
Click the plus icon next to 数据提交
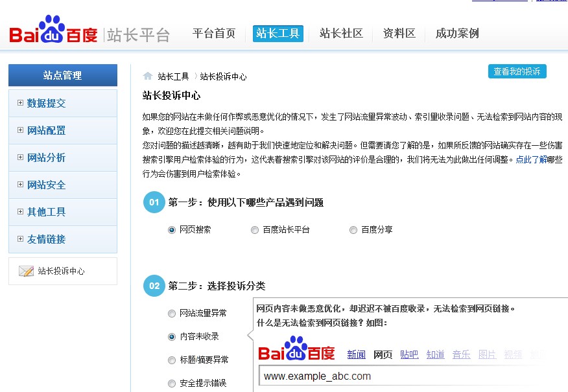point(21,103)
